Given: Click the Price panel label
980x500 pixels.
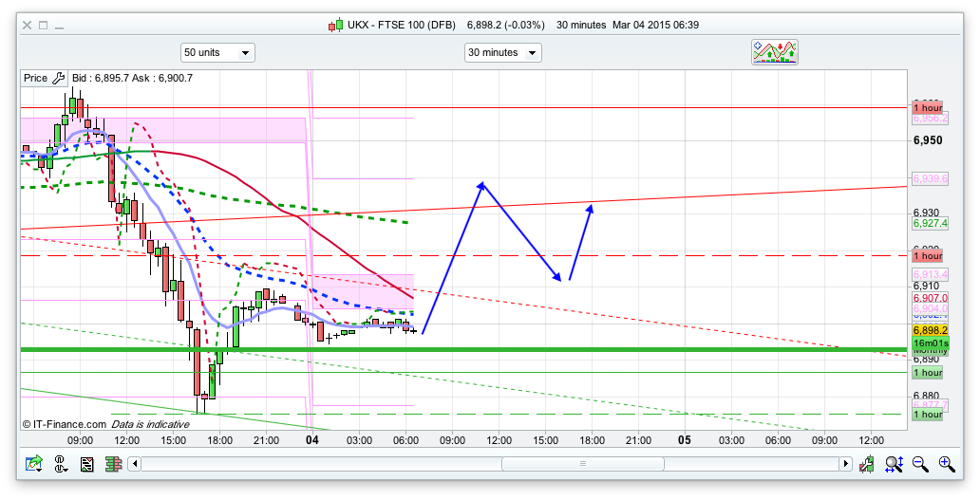Looking at the screenshot, I should [x=35, y=79].
